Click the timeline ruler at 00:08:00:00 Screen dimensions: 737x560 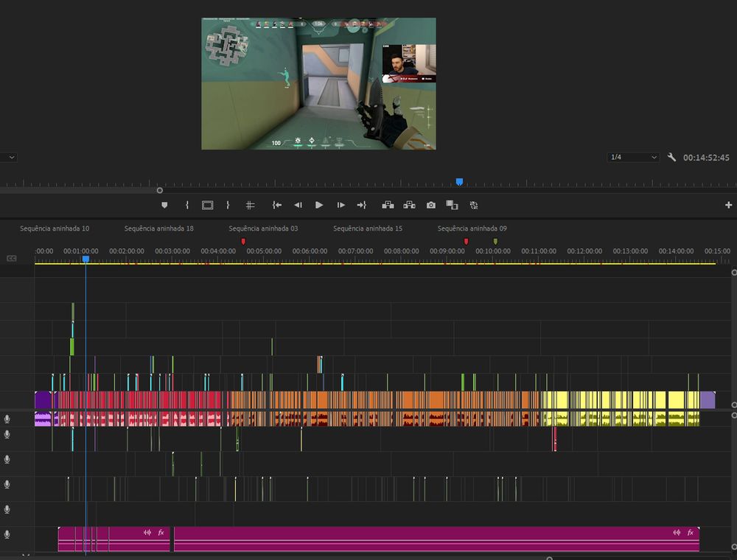[401, 251]
